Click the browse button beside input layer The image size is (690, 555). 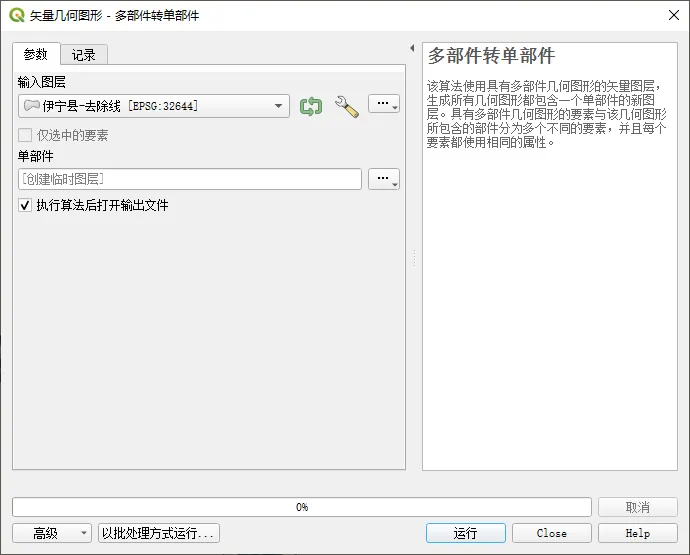click(384, 105)
